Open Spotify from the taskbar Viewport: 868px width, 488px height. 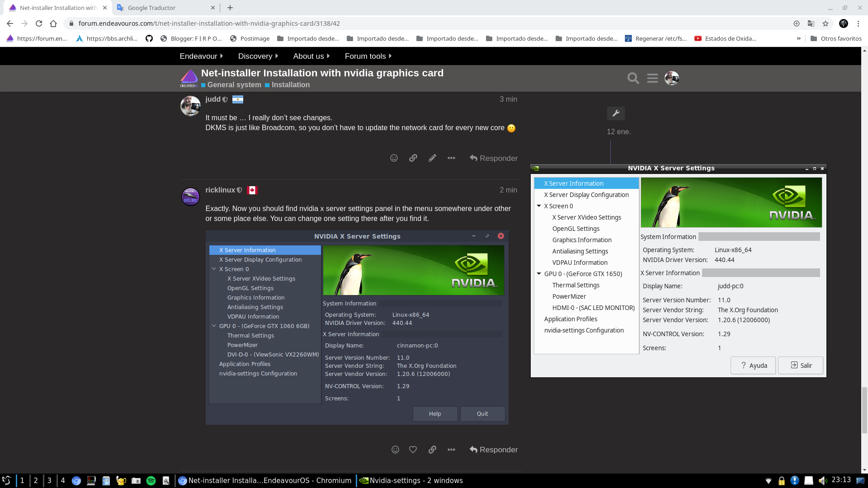(151, 481)
